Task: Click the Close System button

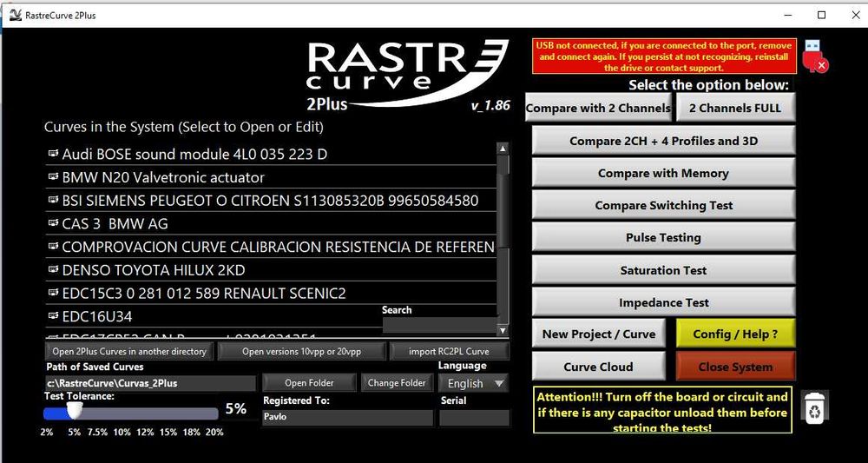Action: (x=735, y=367)
